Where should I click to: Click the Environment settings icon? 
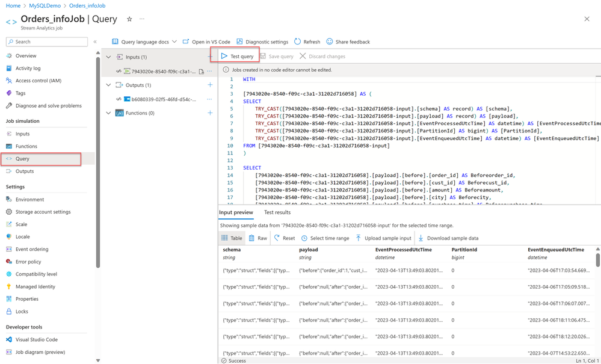pos(9,200)
